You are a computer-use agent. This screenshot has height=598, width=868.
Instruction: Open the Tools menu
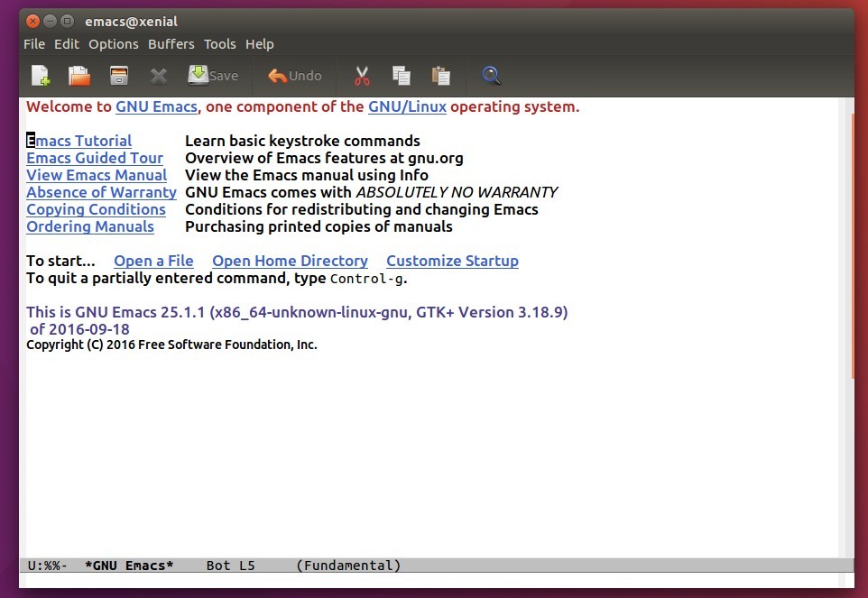(x=220, y=43)
